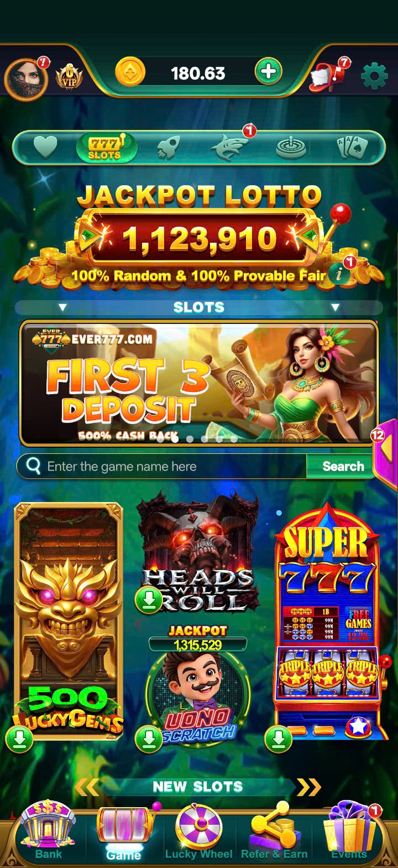Expand the SLOTS section right arrow
The width and height of the screenshot is (398, 868).
[x=335, y=307]
